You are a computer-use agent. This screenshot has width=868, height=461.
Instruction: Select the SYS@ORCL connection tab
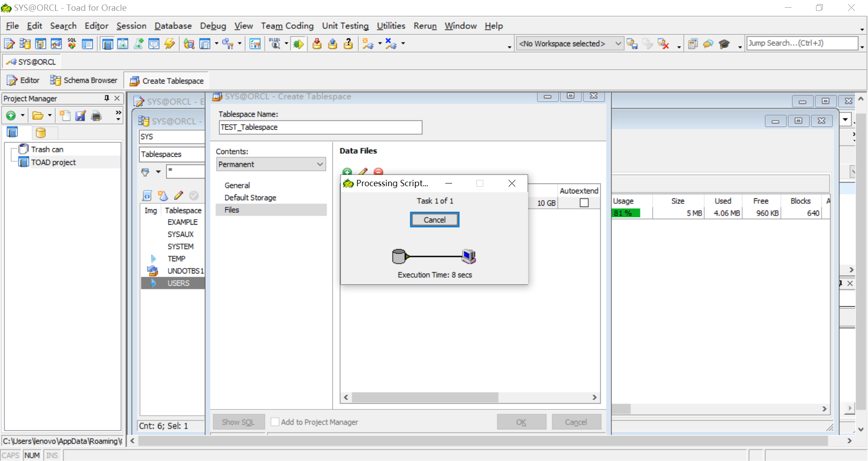click(32, 62)
